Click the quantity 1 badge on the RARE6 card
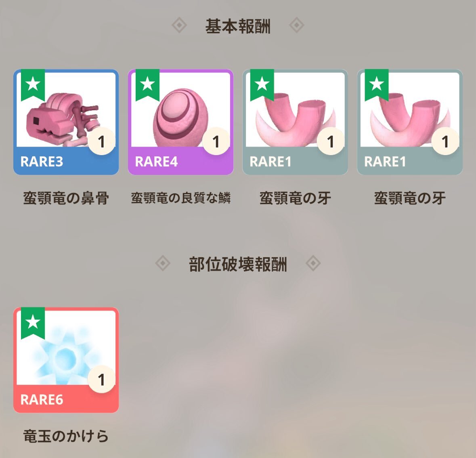476x458 pixels. (101, 379)
